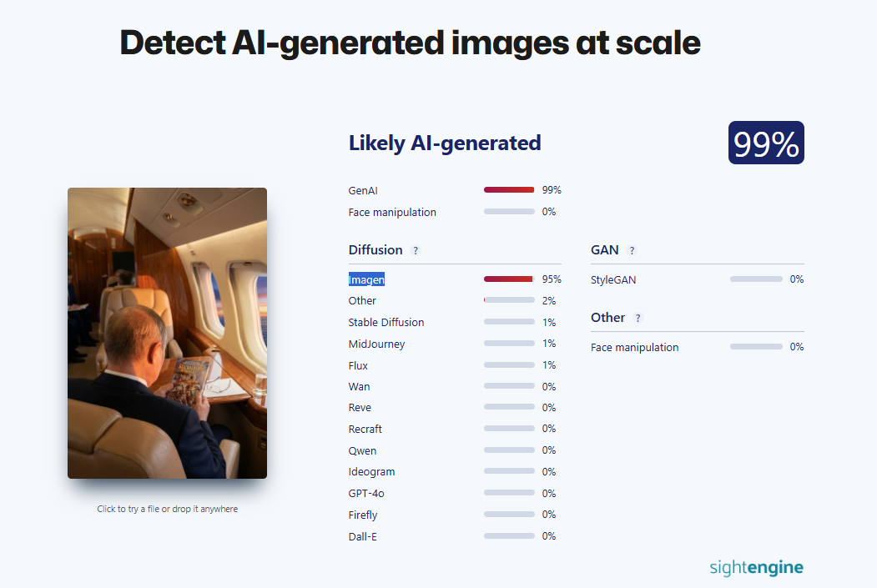Click the Face manipulation bar under GenAI
Screen dimensions: 877x588
pyautogui.click(x=509, y=212)
